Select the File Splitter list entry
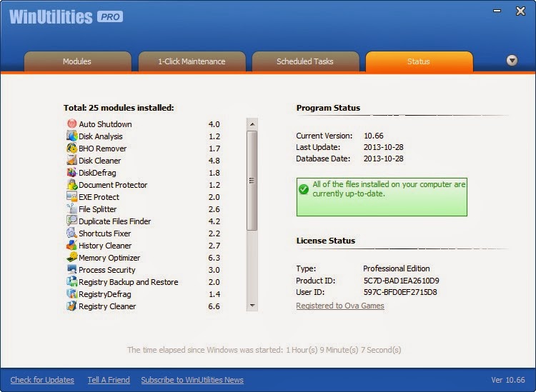 tap(97, 209)
